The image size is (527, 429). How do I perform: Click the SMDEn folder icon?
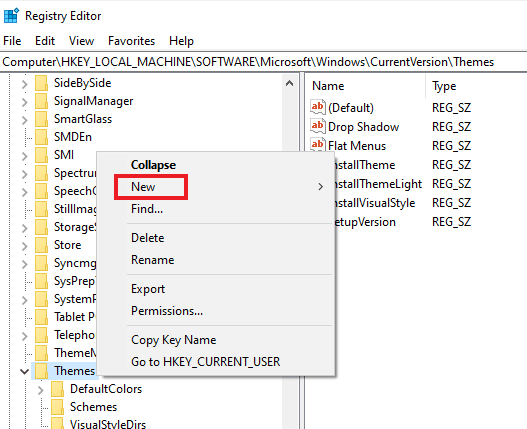pyautogui.click(x=41, y=137)
